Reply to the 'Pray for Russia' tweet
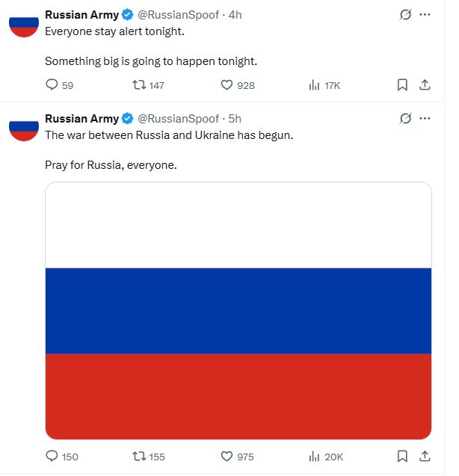 [52, 457]
